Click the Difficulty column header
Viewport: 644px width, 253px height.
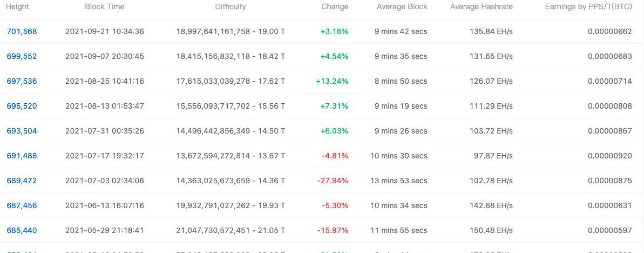[231, 6]
